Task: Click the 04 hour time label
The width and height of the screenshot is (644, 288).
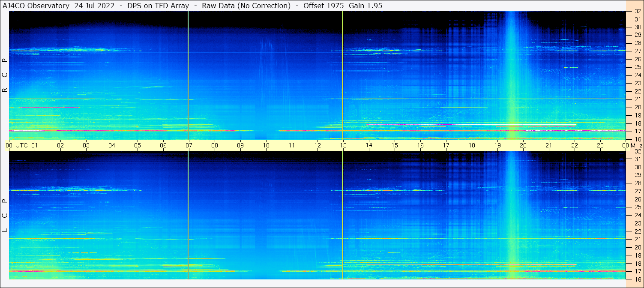Action: pos(112,145)
